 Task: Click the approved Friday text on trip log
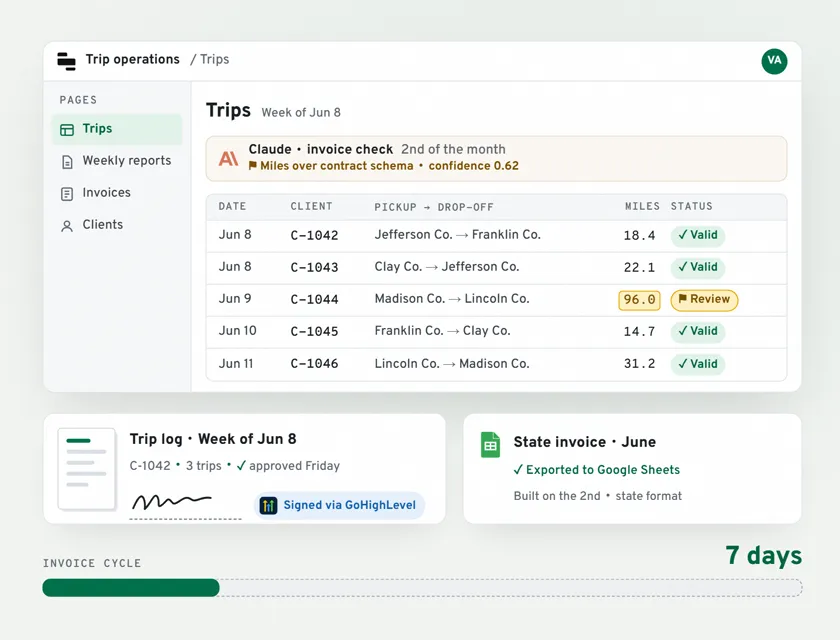(x=294, y=466)
